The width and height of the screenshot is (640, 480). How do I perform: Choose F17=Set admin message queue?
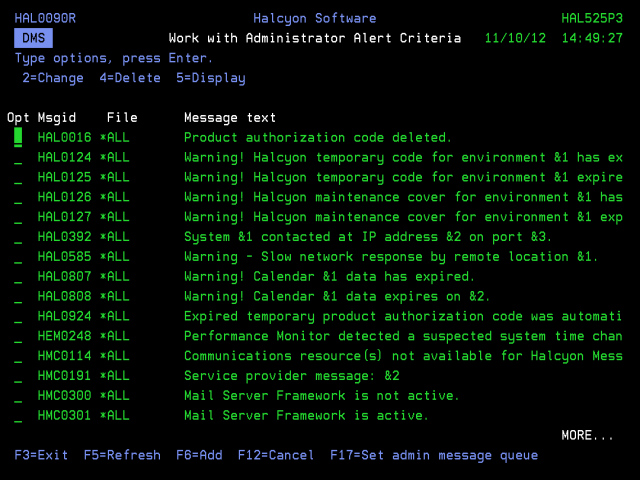point(433,455)
